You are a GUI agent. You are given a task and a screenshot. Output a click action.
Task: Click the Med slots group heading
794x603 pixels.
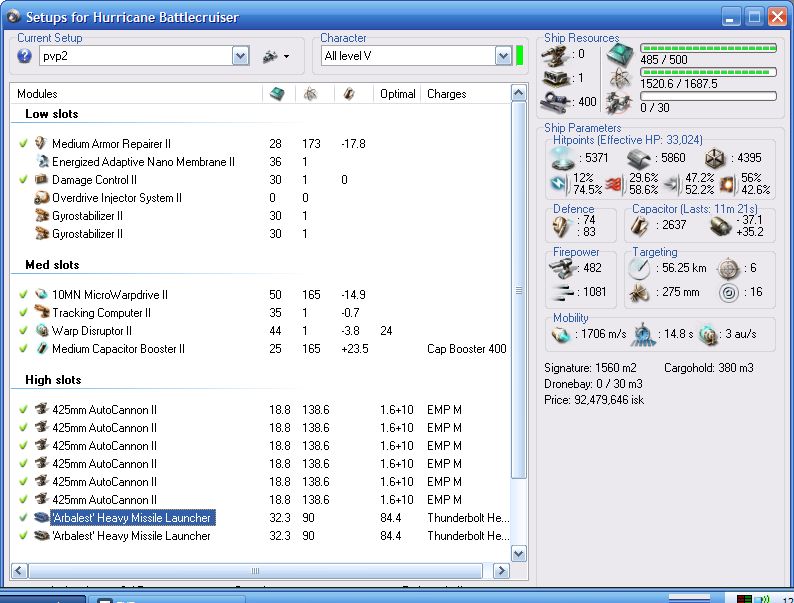(52, 265)
